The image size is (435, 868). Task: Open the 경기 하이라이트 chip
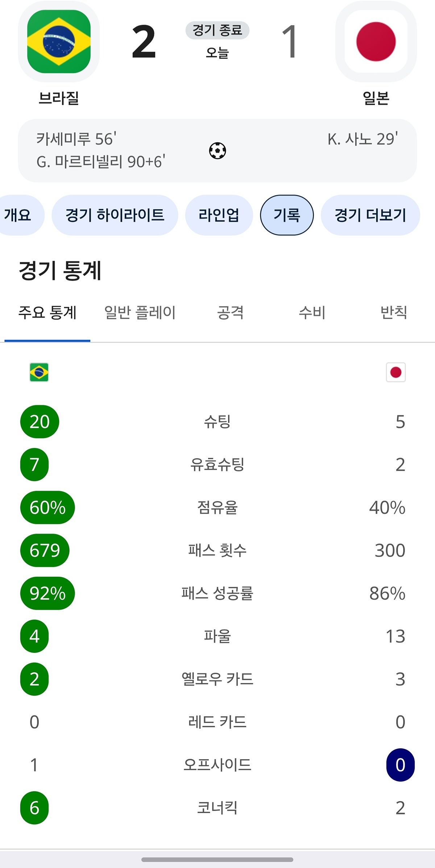pyautogui.click(x=115, y=215)
